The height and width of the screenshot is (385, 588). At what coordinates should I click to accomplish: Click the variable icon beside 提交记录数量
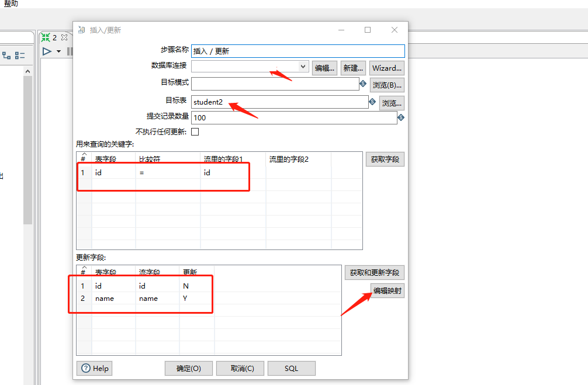[x=401, y=117]
